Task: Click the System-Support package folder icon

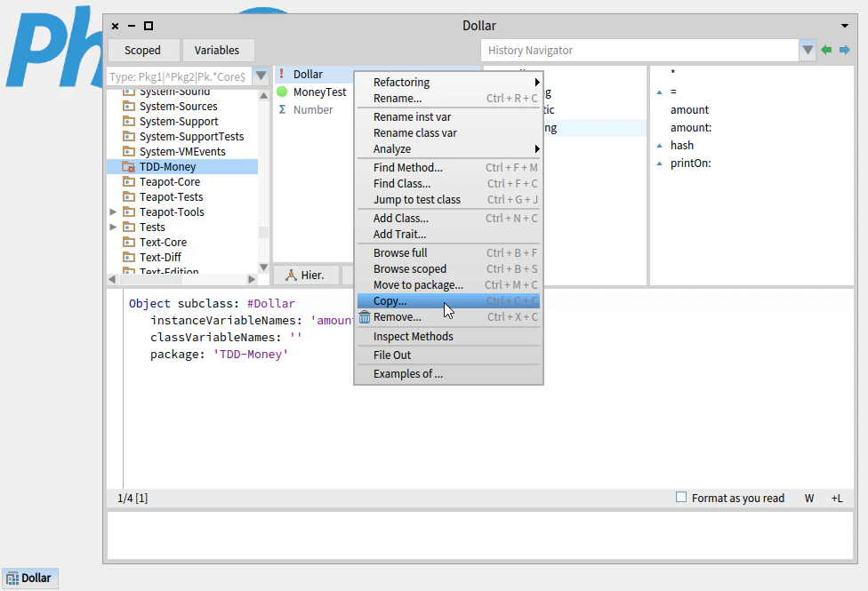Action: [128, 121]
